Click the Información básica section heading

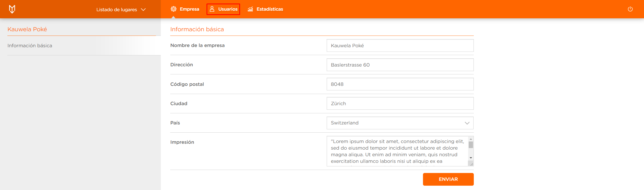point(197,29)
